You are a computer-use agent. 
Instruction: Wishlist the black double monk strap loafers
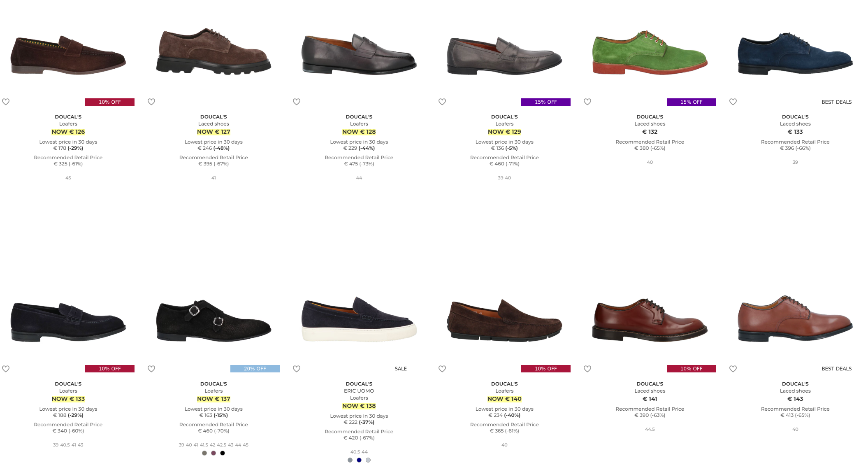tap(151, 369)
